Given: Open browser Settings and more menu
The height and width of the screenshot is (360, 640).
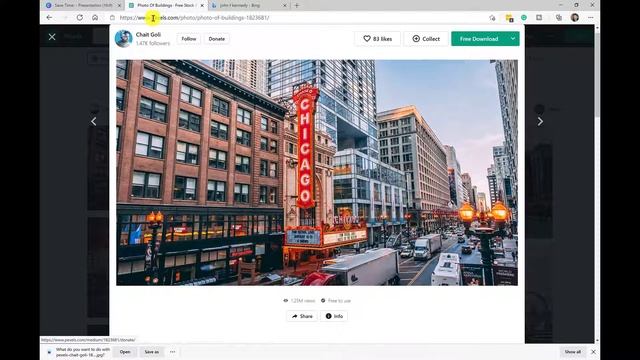Looking at the screenshot, I should point(591,18).
